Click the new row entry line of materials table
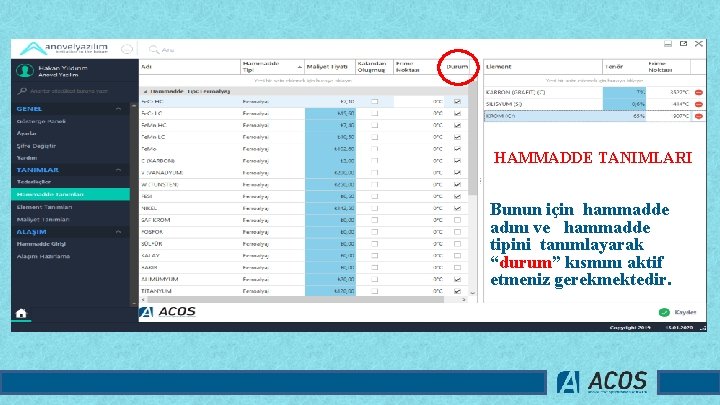720x405 pixels. (x=304, y=80)
